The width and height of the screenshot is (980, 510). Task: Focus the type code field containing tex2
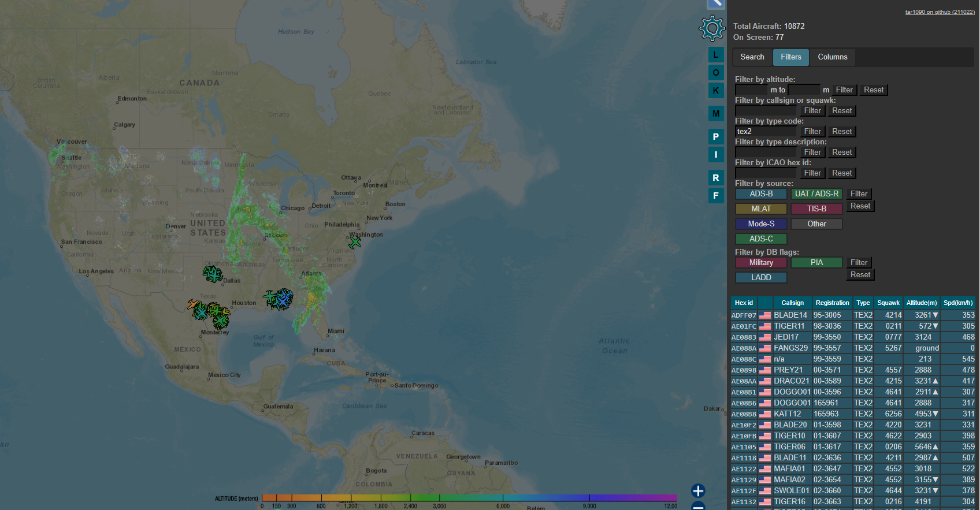pyautogui.click(x=766, y=132)
